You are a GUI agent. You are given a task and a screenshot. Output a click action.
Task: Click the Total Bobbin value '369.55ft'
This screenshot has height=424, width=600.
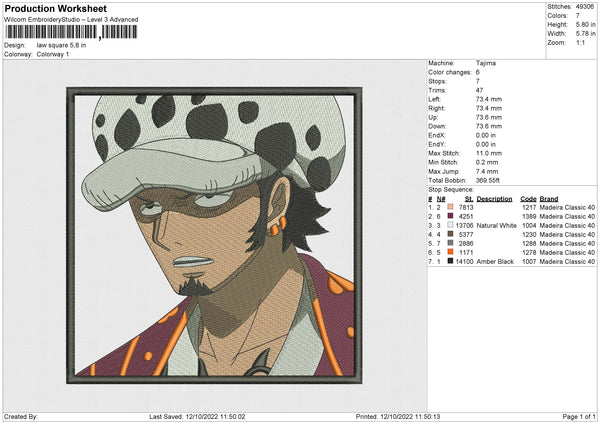click(488, 180)
